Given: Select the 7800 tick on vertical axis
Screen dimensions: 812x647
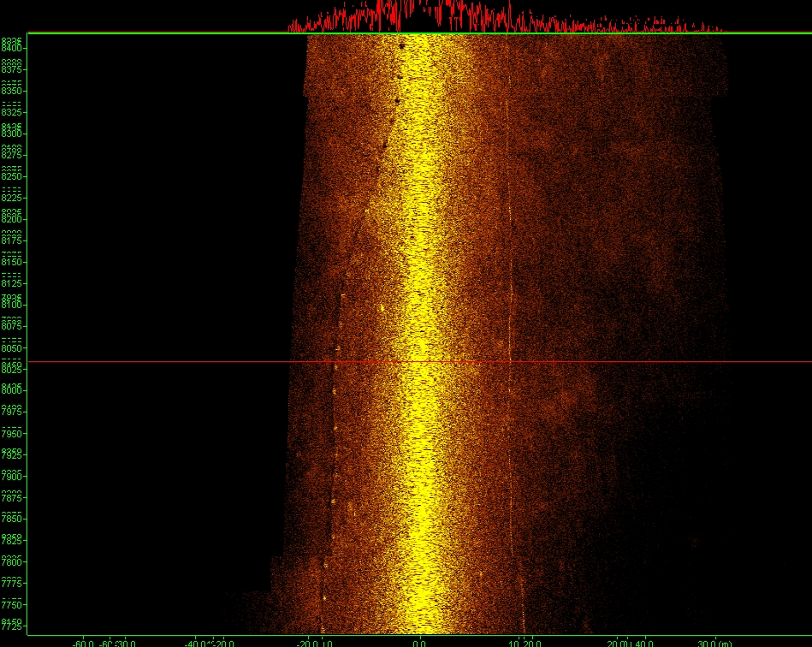Looking at the screenshot, I should coord(12,562).
